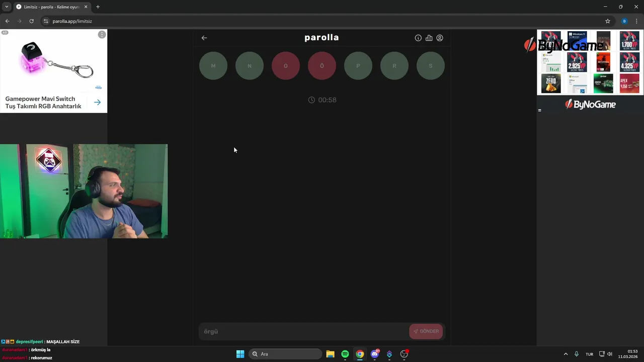This screenshot has height=362, width=644.
Task: Go back using the parolla back arrow
Action: coord(204,38)
